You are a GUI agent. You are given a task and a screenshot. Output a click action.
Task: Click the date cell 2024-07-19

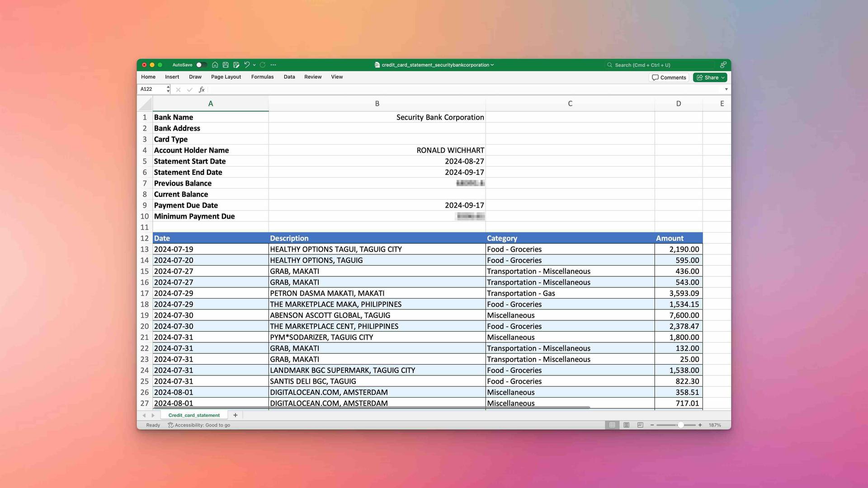211,249
